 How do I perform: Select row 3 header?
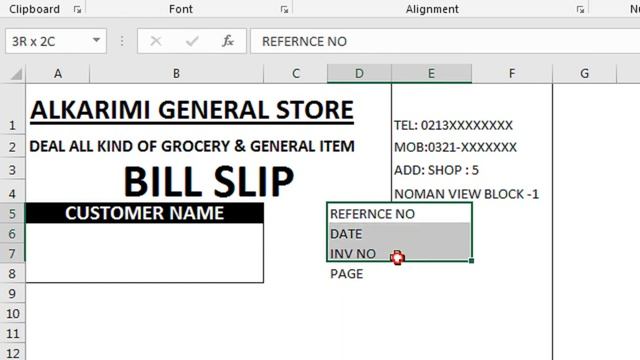12,169
